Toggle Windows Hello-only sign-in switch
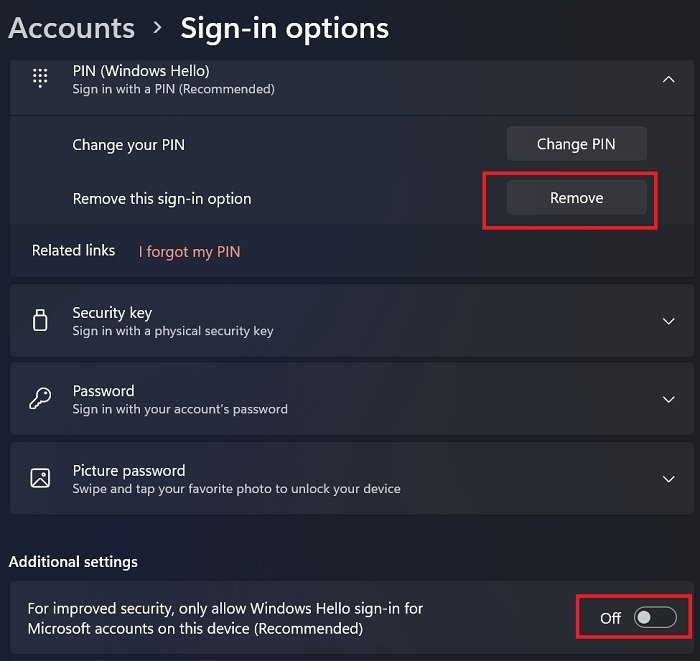The image size is (700, 661). coord(656,618)
